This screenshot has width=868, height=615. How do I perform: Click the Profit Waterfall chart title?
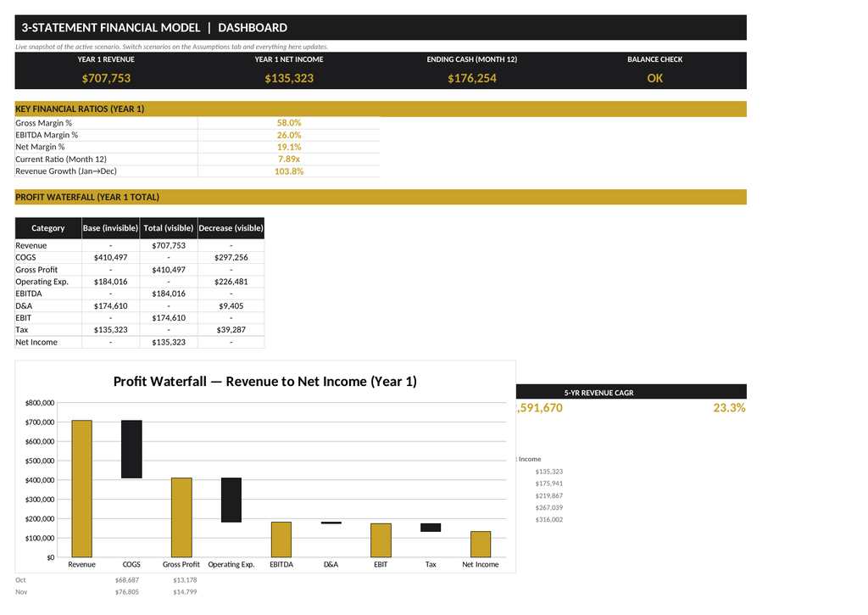point(265,381)
